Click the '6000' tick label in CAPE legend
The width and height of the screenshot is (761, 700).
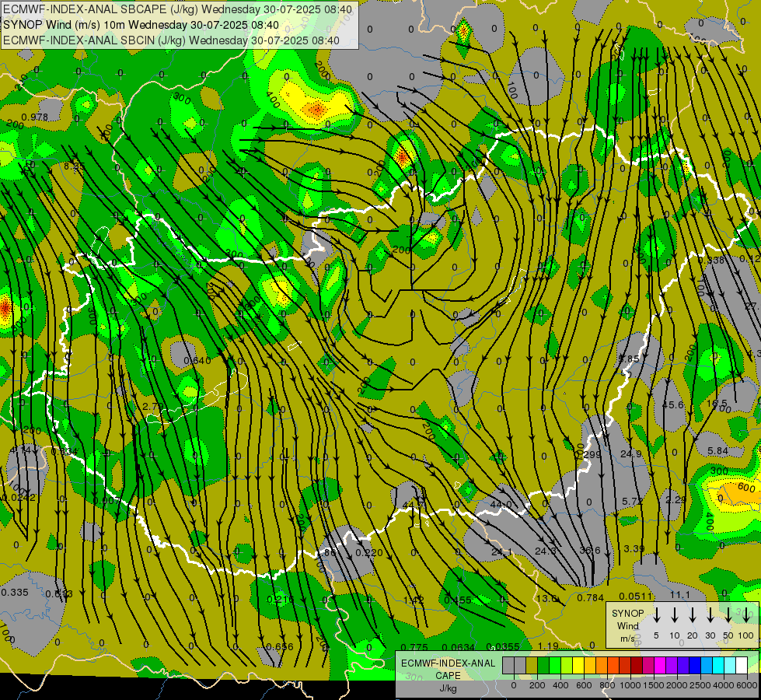(748, 685)
